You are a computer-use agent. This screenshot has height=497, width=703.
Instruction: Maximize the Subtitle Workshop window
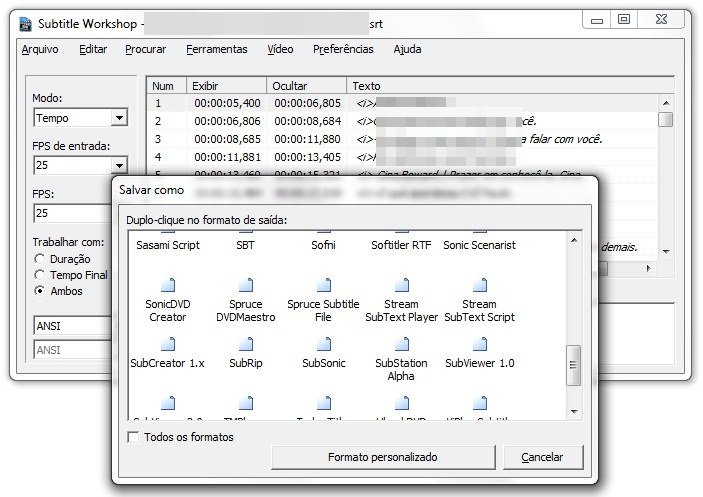[x=624, y=19]
